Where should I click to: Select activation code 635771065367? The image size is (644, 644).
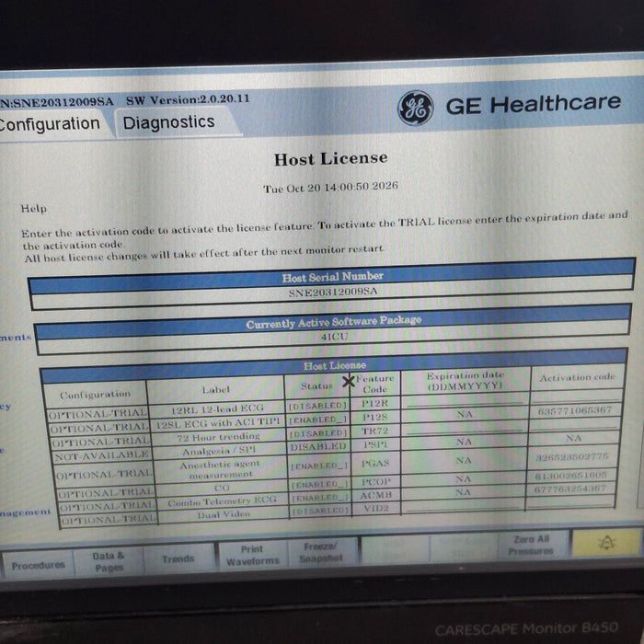575,410
